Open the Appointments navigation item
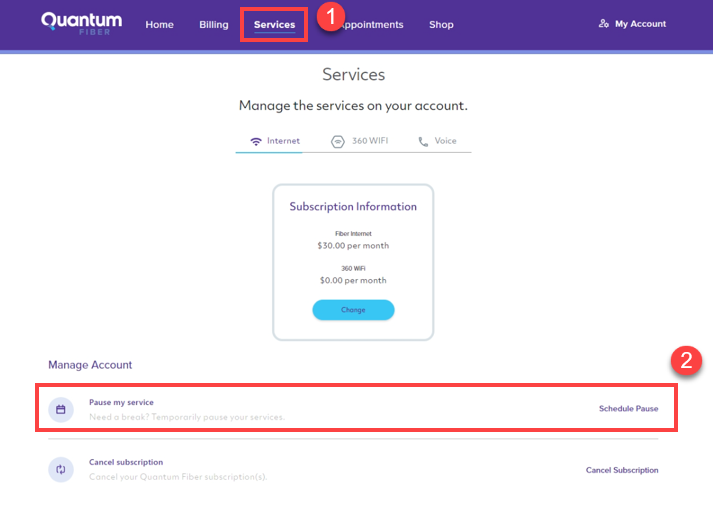 (371, 25)
